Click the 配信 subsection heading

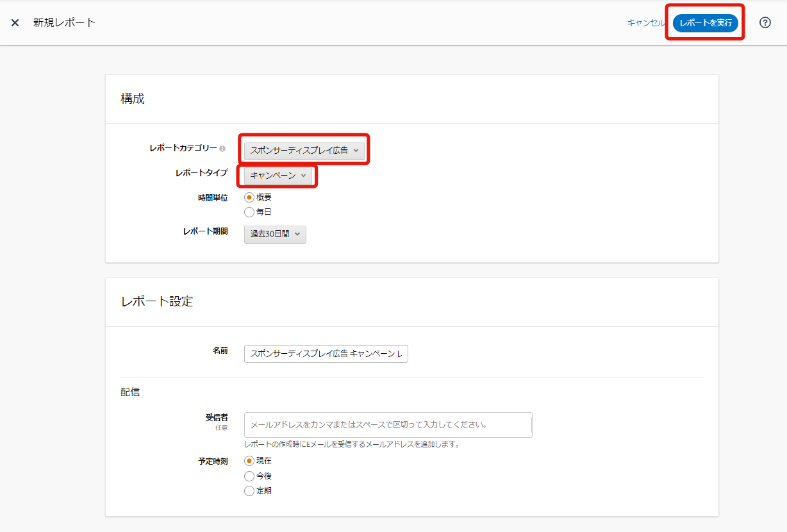[x=130, y=392]
